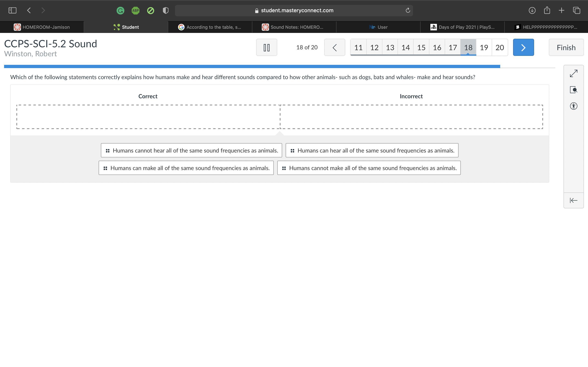Show Safari sidebar
588x367 pixels.
coord(12,10)
